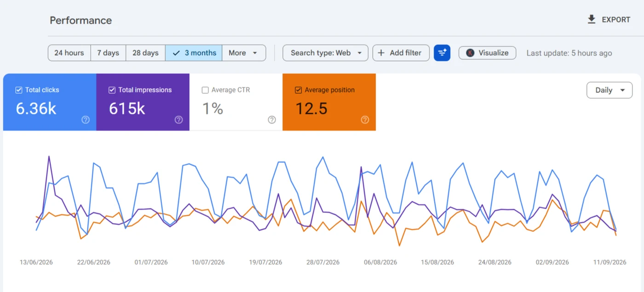Select the 24 hours range tab
This screenshot has height=292, width=644.
click(69, 53)
